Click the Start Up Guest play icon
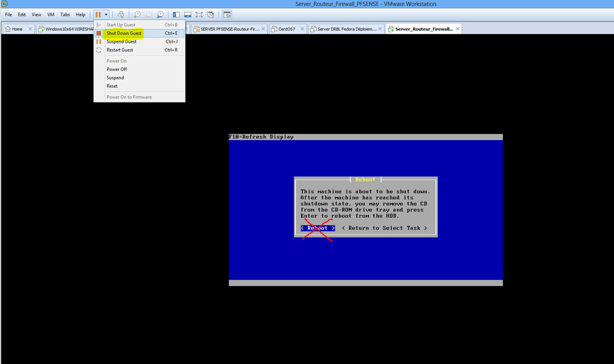This screenshot has height=364, width=614. [99, 25]
